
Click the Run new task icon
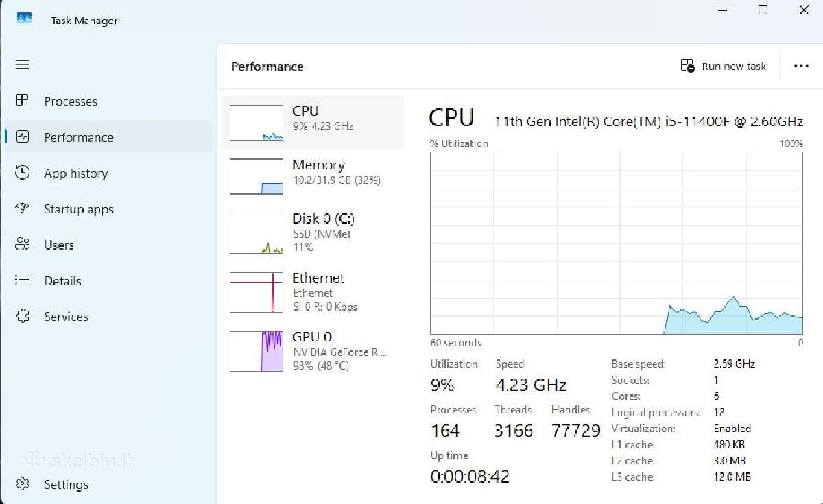coord(687,66)
